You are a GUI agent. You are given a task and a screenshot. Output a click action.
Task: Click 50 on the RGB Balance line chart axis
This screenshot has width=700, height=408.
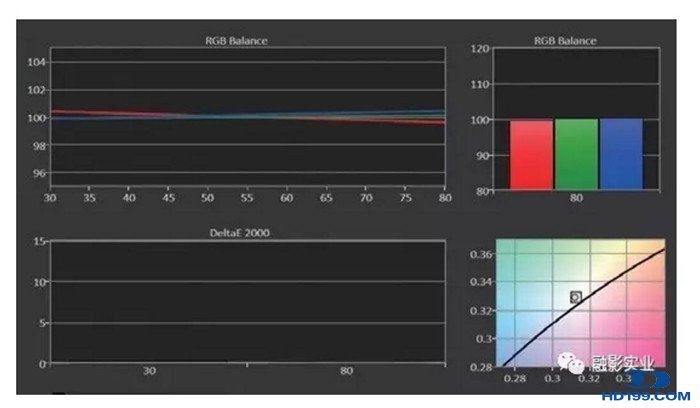[208, 199]
